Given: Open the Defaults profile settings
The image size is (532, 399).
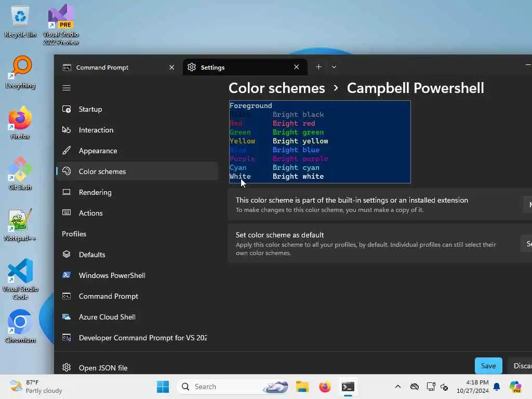Looking at the screenshot, I should tap(137, 255).
